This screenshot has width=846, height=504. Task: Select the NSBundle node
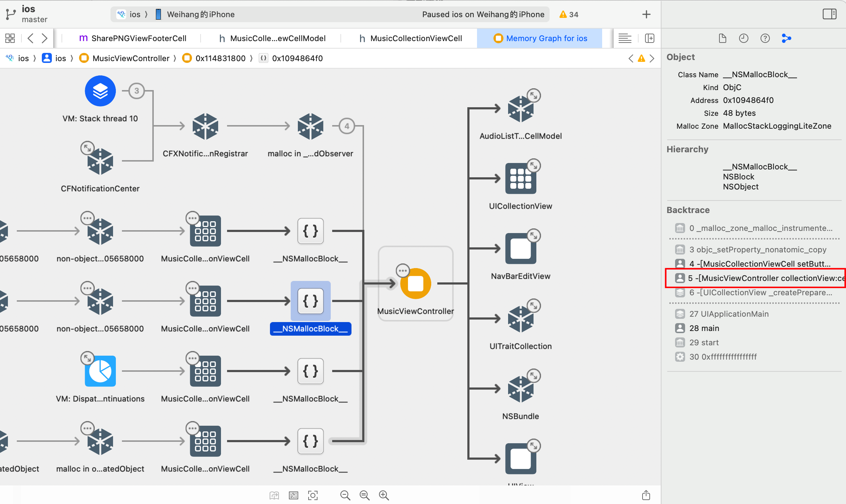click(x=521, y=389)
